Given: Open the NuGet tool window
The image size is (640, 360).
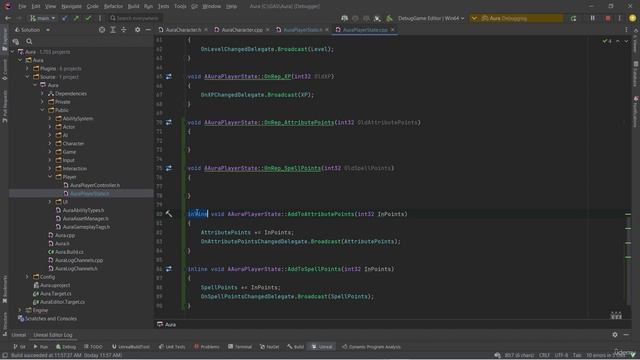Looking at the screenshot, I should pyautogui.click(x=269, y=347).
